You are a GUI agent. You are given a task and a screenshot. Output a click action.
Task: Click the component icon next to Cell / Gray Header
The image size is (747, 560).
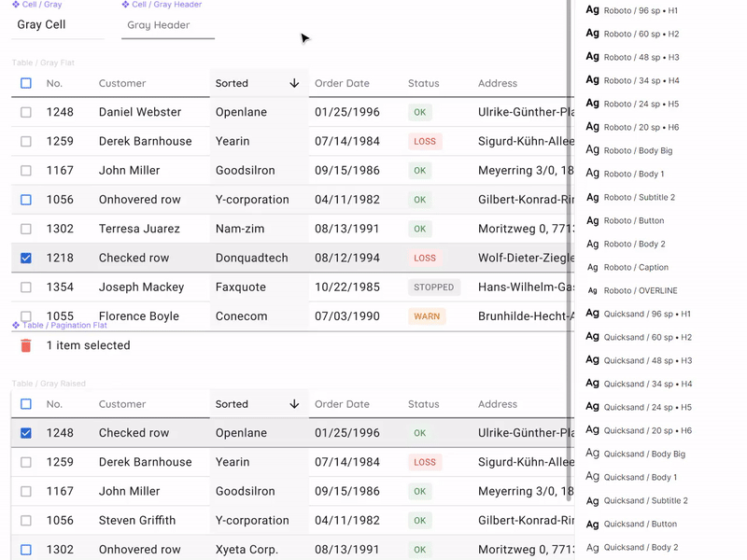125,5
